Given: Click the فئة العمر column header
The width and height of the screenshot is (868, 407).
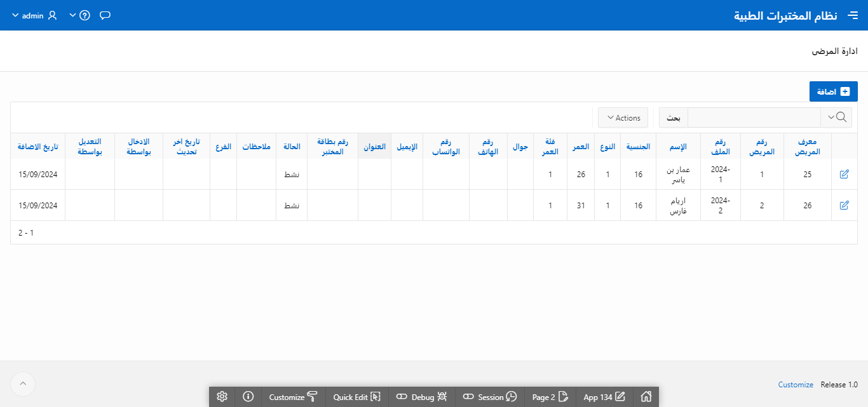Looking at the screenshot, I should [x=550, y=146].
